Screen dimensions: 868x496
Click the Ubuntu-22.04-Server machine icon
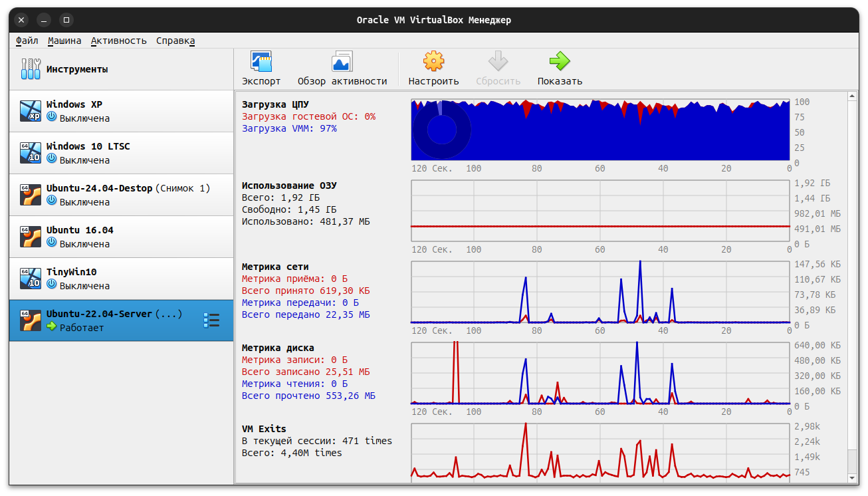pos(31,320)
